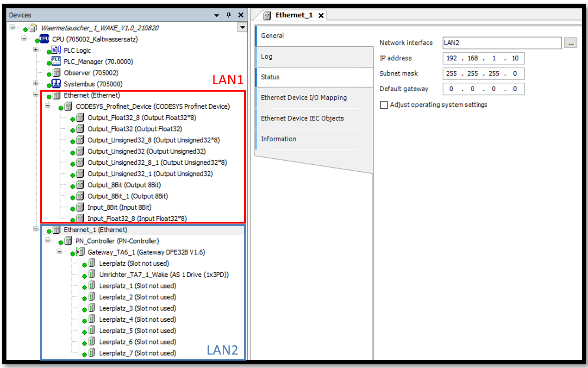This screenshot has width=588, height=368.
Task: Click the browse button beside Network interface
Action: pyautogui.click(x=570, y=43)
